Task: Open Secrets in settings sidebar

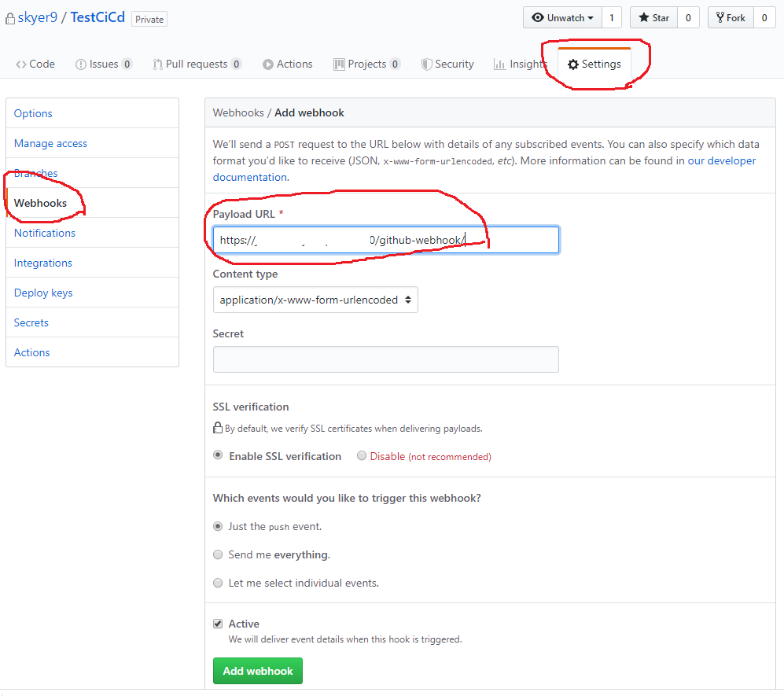Action: [93, 322]
